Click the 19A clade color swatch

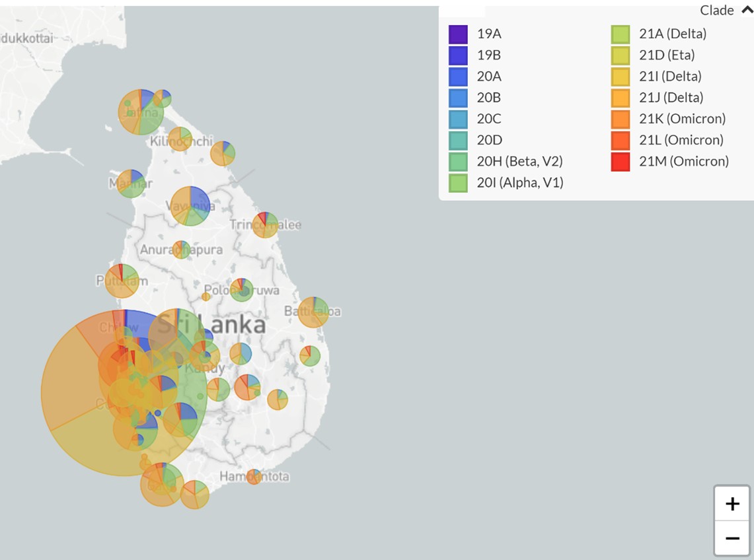tap(458, 34)
